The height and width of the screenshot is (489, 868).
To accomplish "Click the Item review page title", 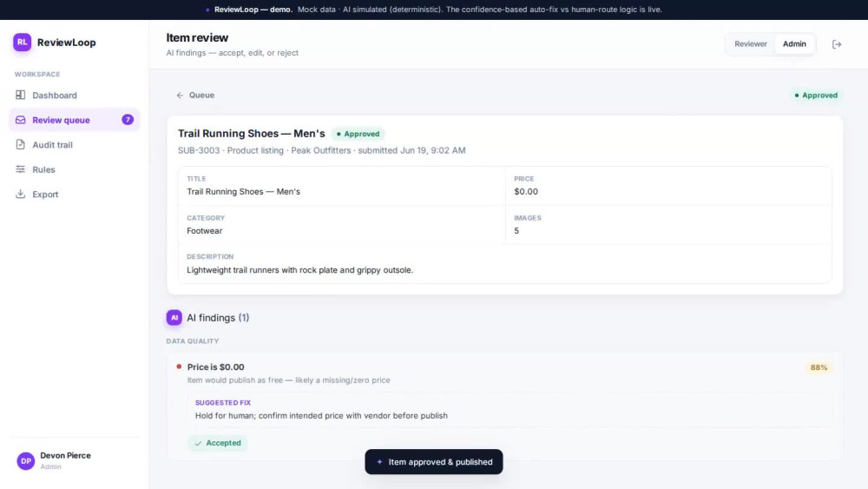I will pyautogui.click(x=197, y=37).
